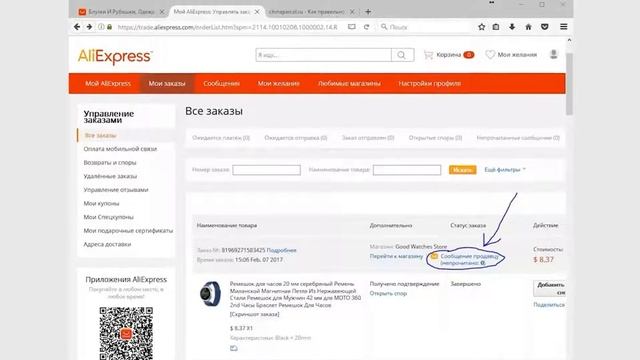
Task: Close the Мой AliExpress browser tab
Action: coord(257,12)
